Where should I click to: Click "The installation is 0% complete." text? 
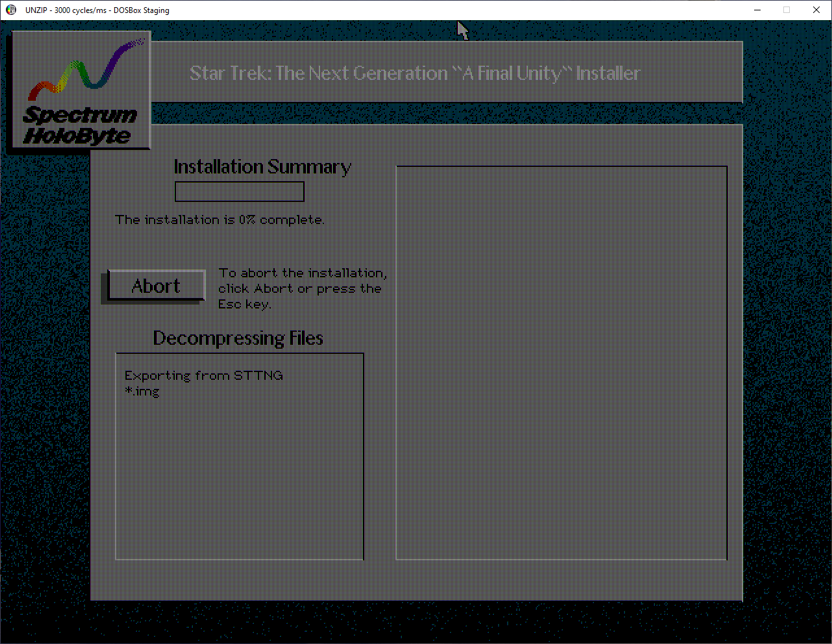tap(220, 219)
